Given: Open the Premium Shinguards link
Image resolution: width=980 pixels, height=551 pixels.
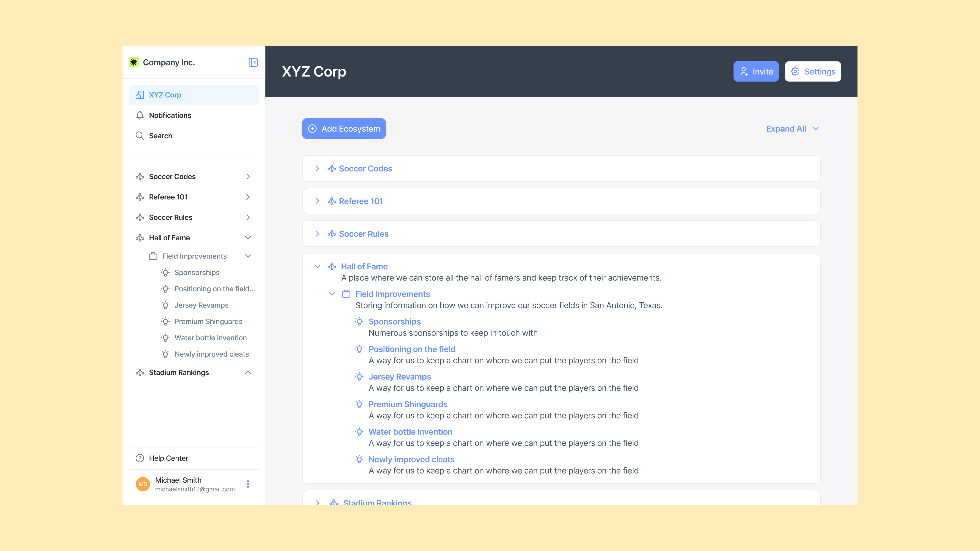Looking at the screenshot, I should [x=407, y=404].
